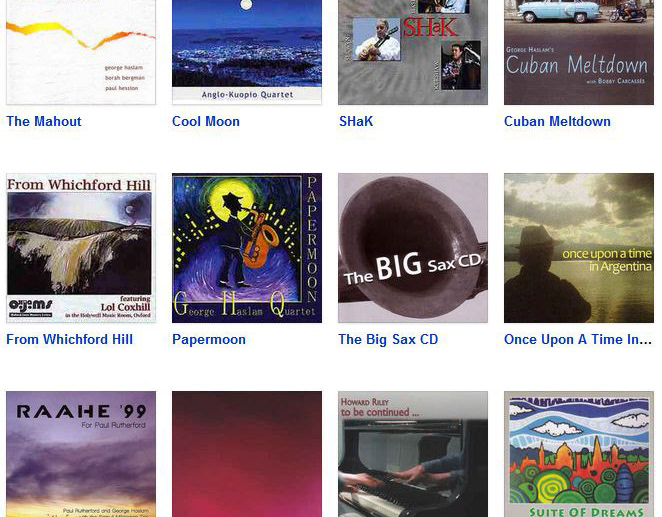
Task: Open the Papermoon saxophonist cover art
Action: [247, 248]
